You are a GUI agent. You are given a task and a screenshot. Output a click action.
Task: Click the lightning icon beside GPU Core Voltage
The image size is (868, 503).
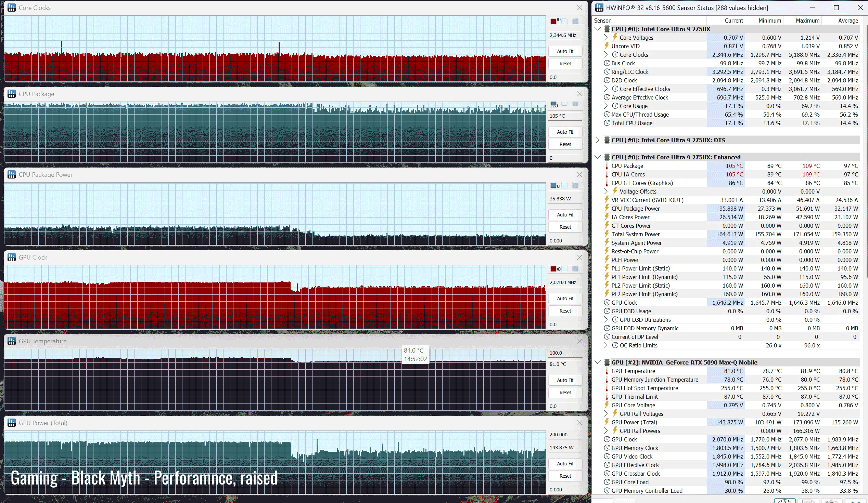[607, 405]
